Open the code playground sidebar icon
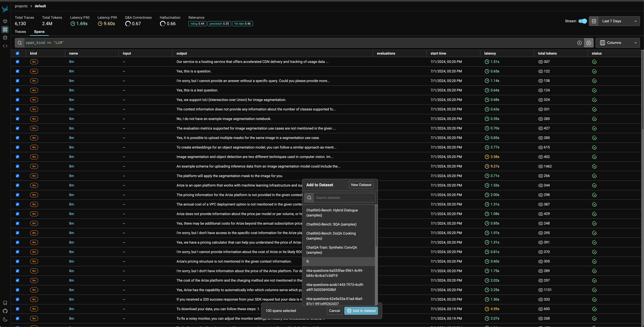Image resolution: width=644 pixels, height=327 pixels. (x=5, y=46)
